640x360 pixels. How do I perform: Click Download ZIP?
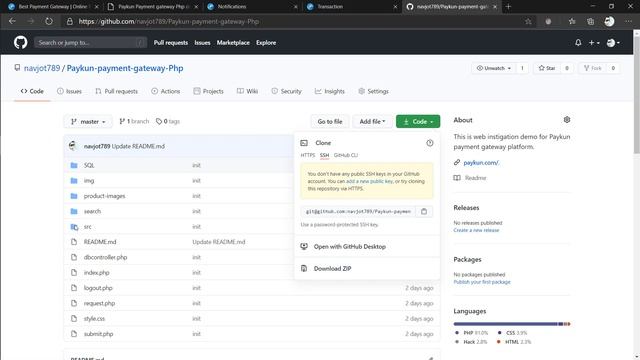[332, 269]
